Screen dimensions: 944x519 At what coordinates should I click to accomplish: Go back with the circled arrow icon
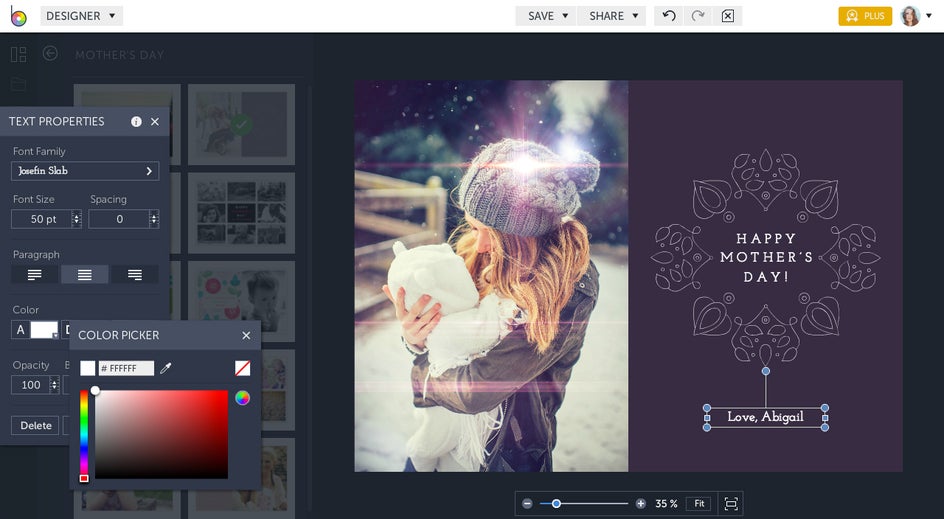50,54
